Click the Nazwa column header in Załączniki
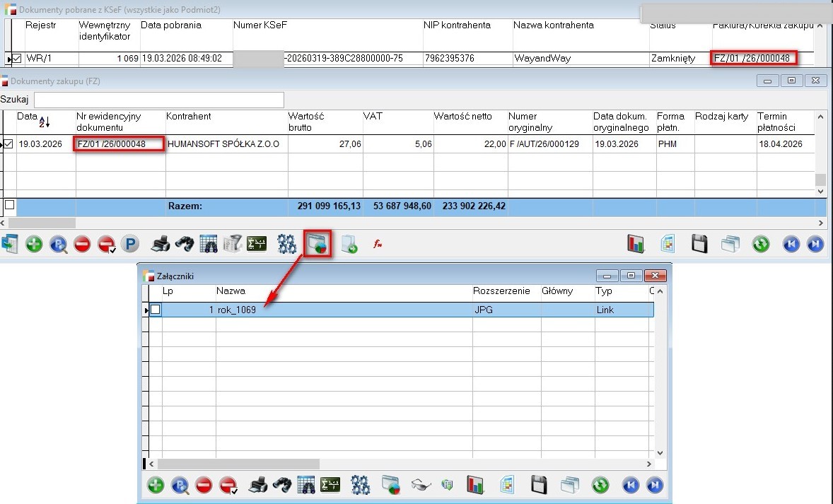Viewport: 833px width, 504px height. click(231, 291)
